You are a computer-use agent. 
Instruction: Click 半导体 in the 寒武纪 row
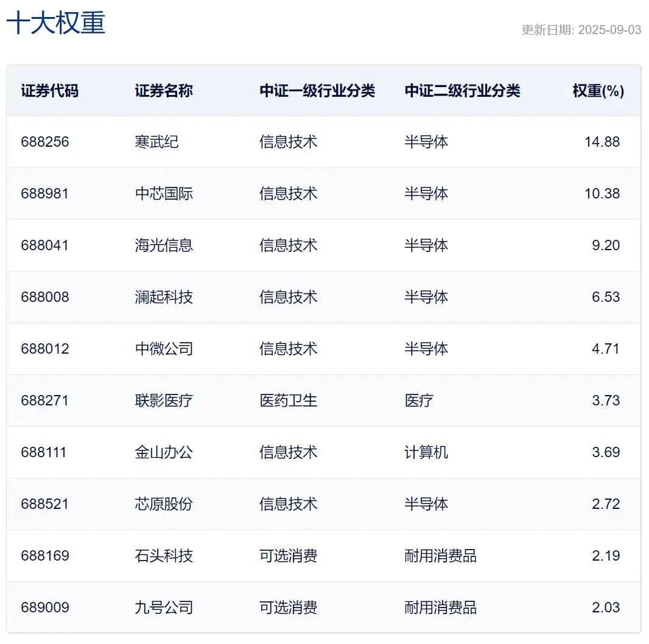pyautogui.click(x=426, y=142)
